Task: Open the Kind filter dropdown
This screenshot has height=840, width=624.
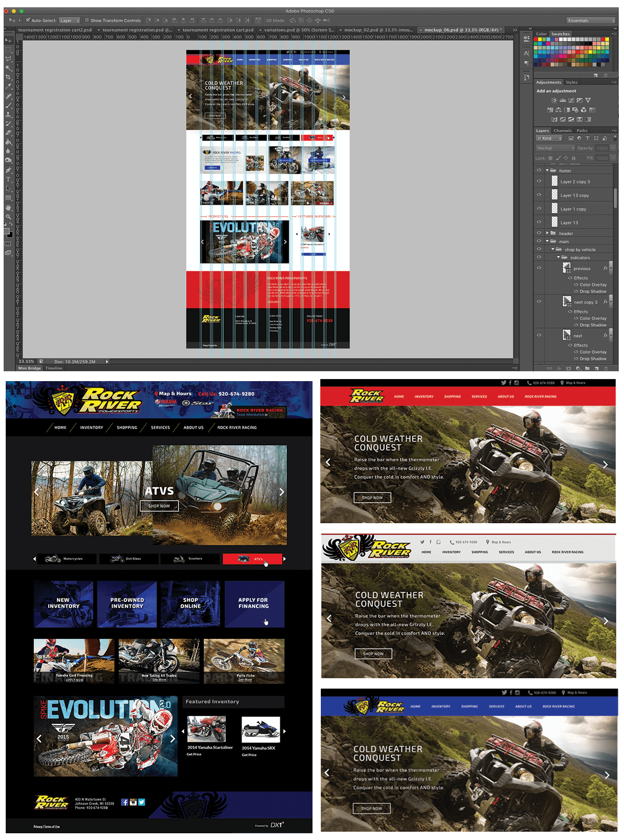Action: coord(549,138)
